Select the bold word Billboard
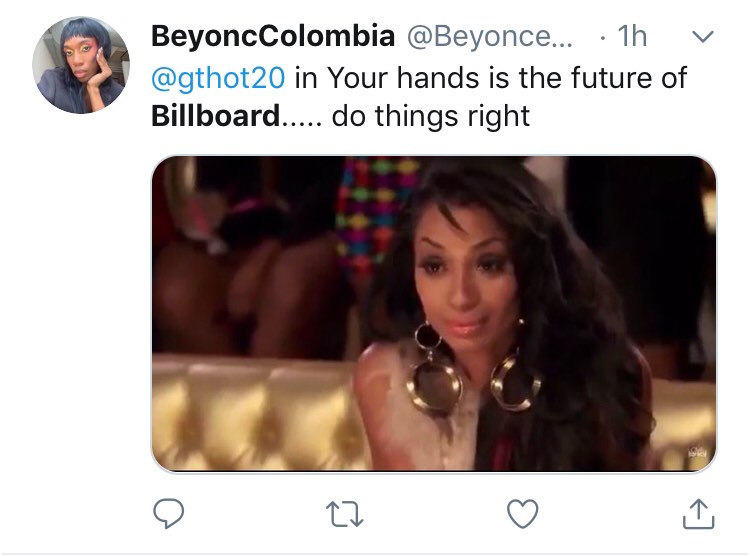750x556 pixels. point(216,116)
